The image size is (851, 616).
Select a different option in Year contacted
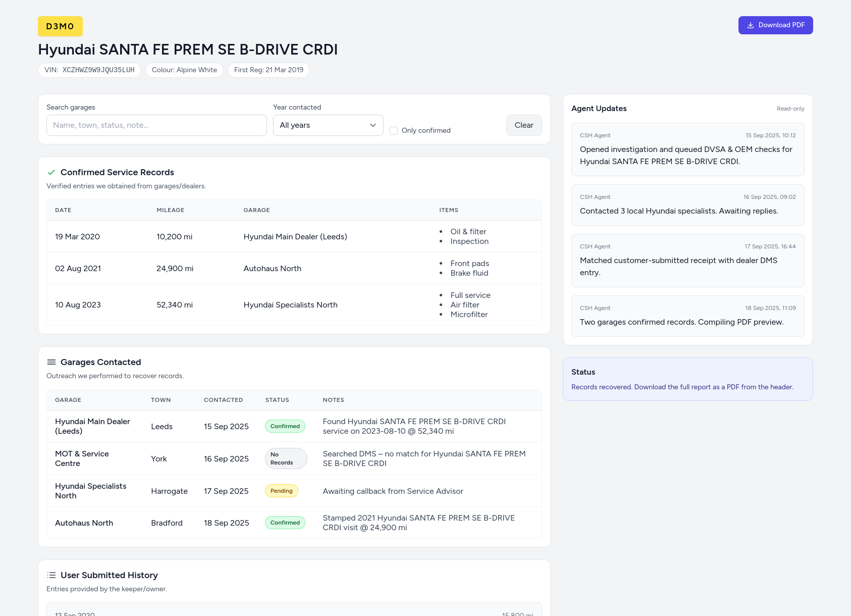click(328, 125)
